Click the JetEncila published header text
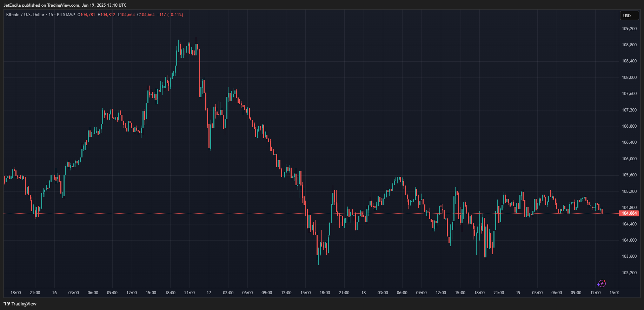Viewport: 644px width, 310px height. 65,5
